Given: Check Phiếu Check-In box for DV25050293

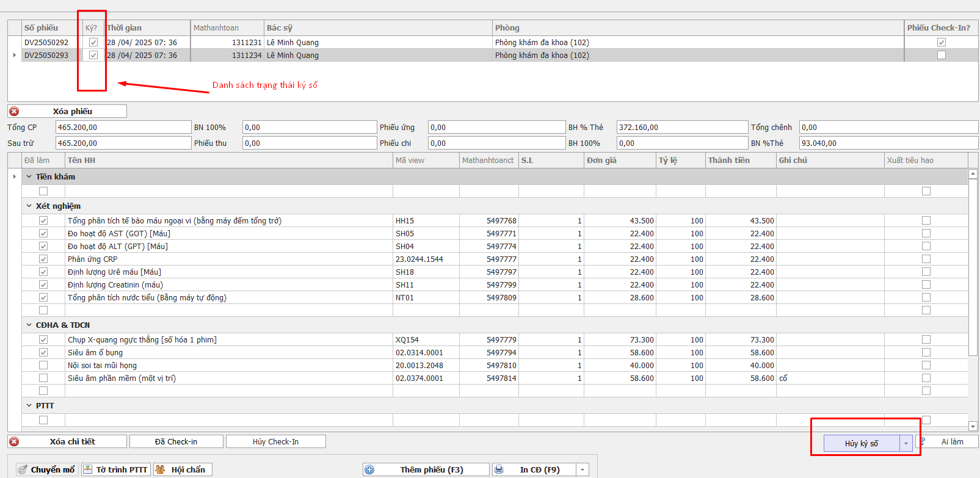Looking at the screenshot, I should (x=941, y=55).
